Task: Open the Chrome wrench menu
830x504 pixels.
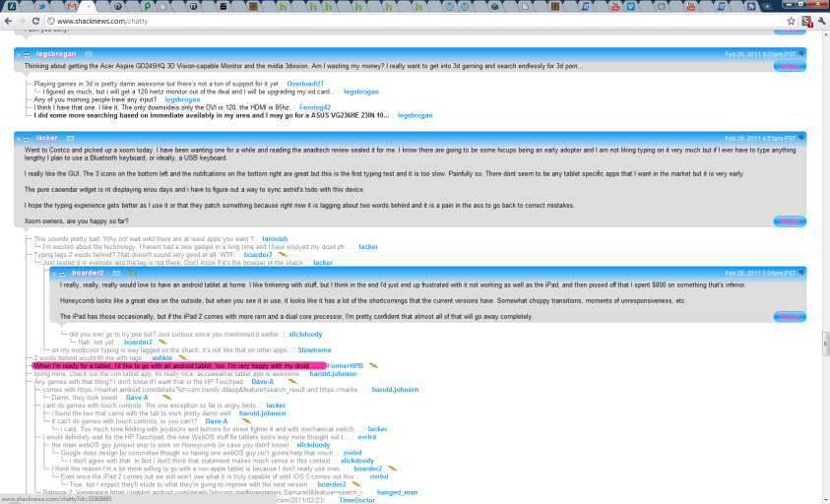Action: (x=821, y=22)
